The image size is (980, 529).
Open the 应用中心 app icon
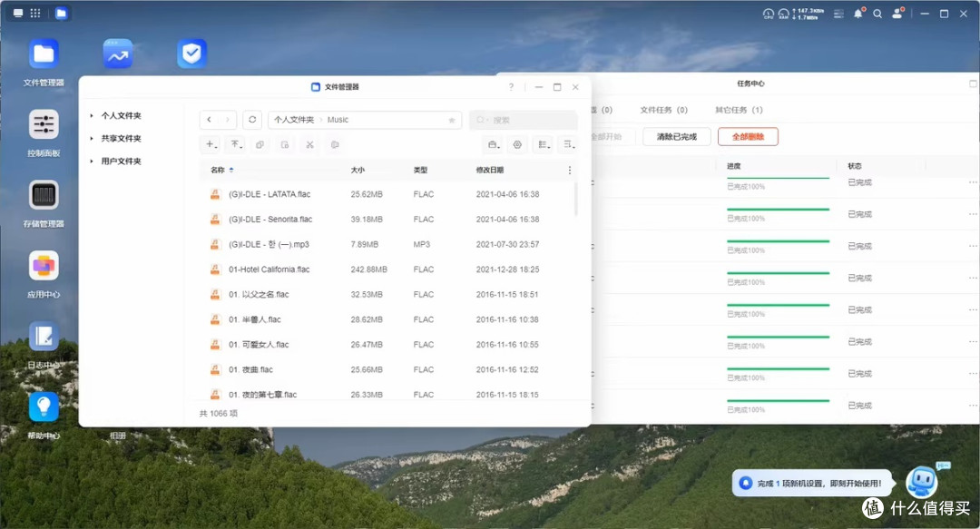44,266
